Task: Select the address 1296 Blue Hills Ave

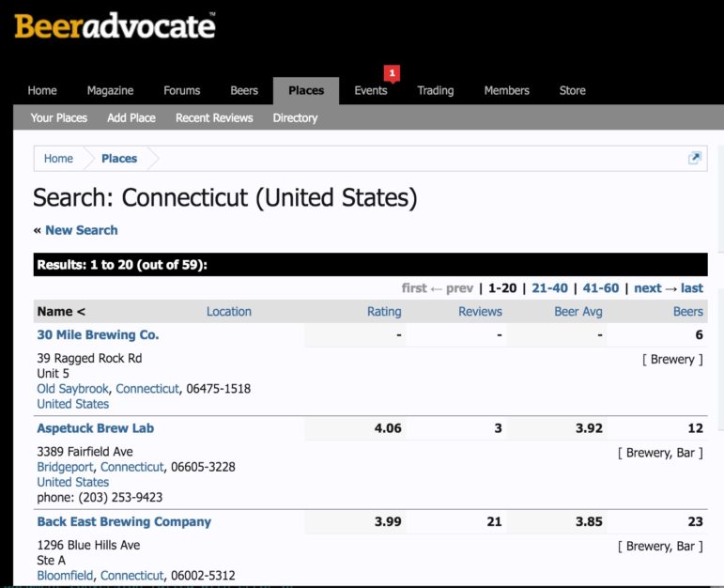Action: pyautogui.click(x=88, y=545)
